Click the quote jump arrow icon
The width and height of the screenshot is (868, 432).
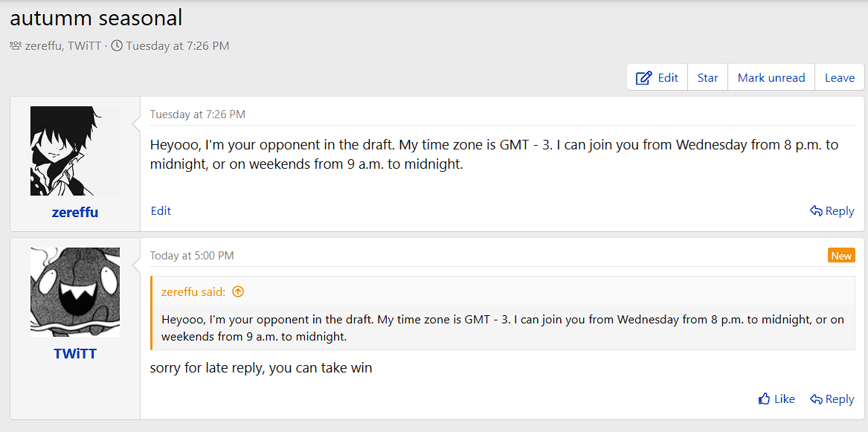238,291
